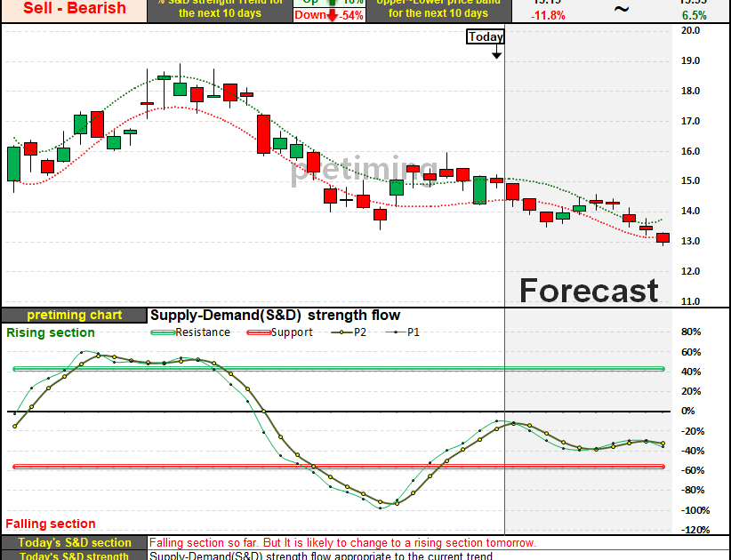Select the 'pretiming chart' header cell

pyautogui.click(x=75, y=315)
